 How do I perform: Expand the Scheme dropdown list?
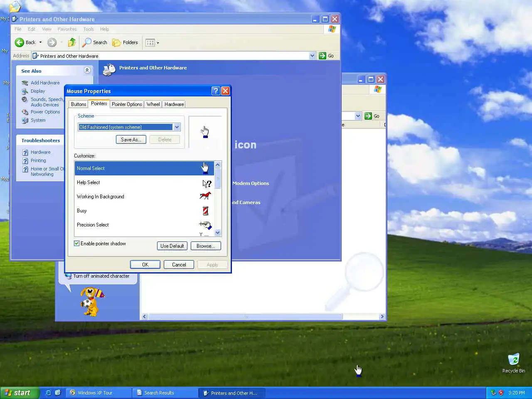(177, 127)
